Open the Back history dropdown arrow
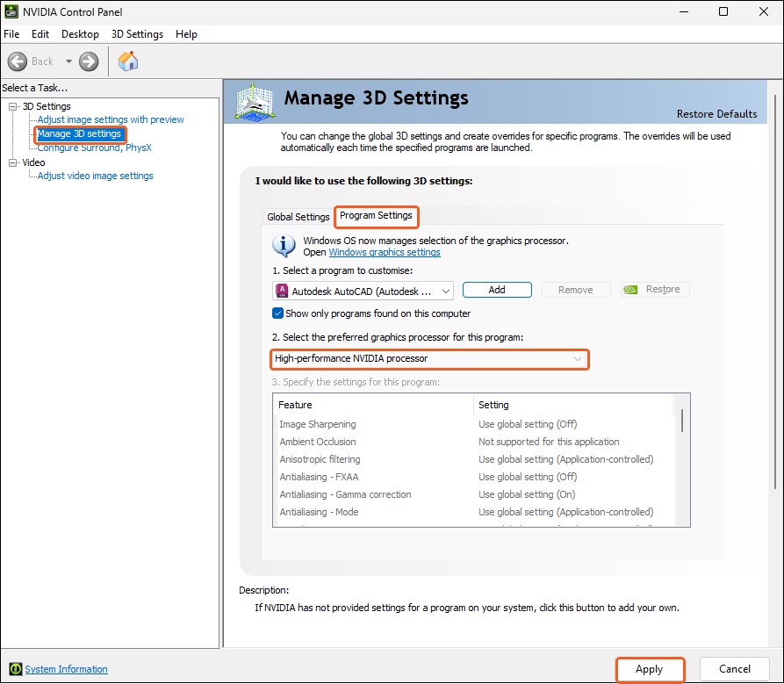784x684 pixels. pyautogui.click(x=68, y=61)
